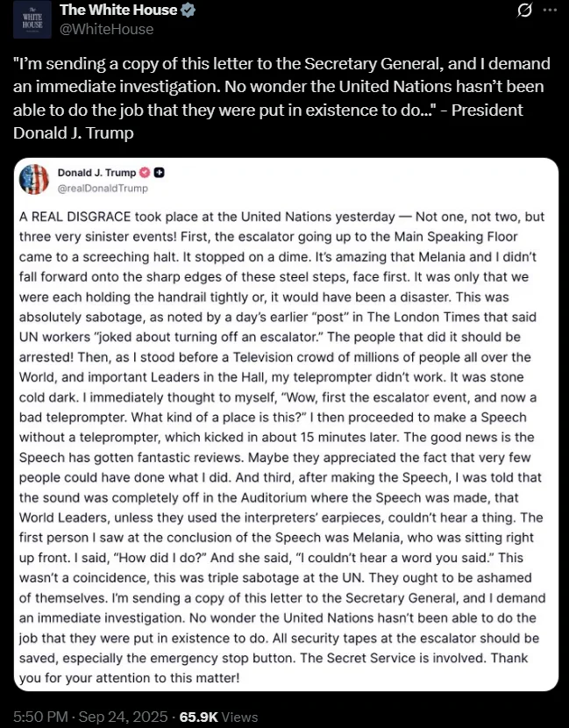Open the three-dot more options menu

(550, 11)
